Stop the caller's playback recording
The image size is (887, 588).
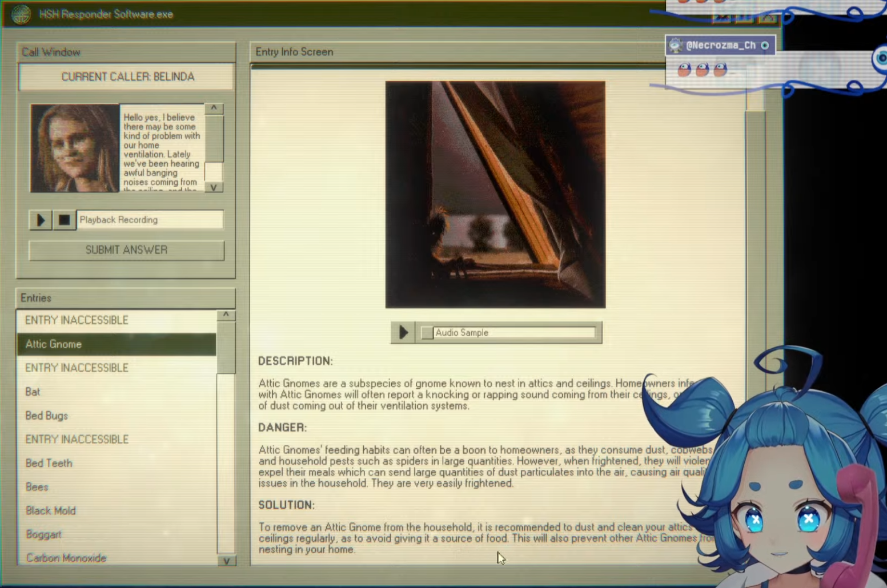pyautogui.click(x=64, y=220)
